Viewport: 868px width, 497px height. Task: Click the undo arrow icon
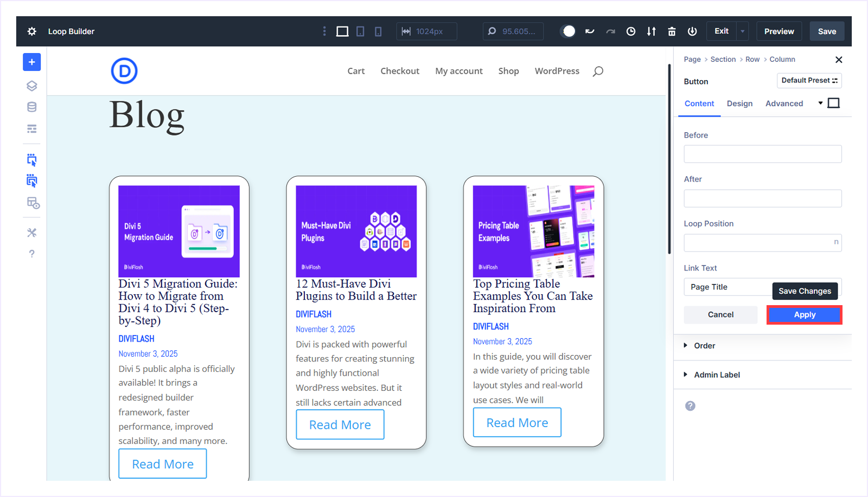coord(590,31)
